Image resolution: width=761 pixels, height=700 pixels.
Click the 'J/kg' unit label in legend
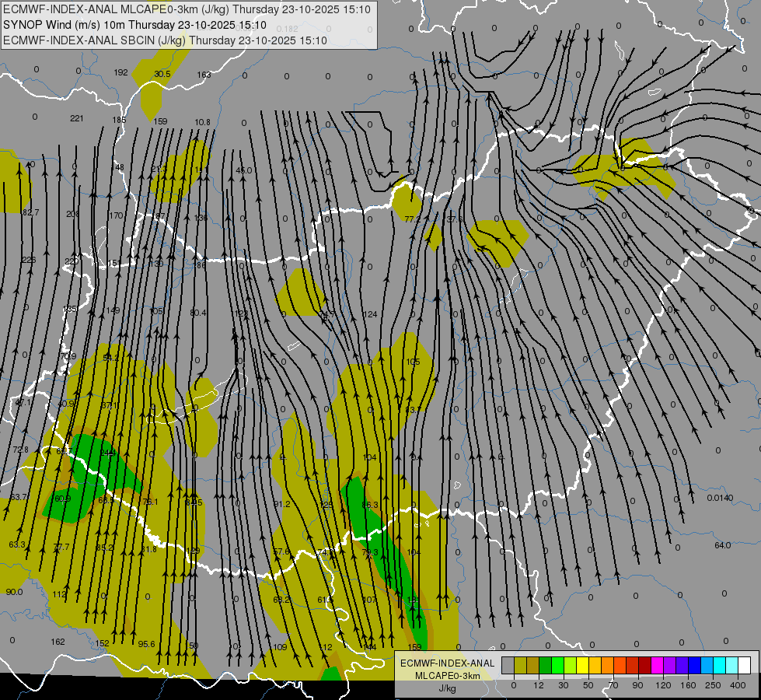pyautogui.click(x=447, y=688)
